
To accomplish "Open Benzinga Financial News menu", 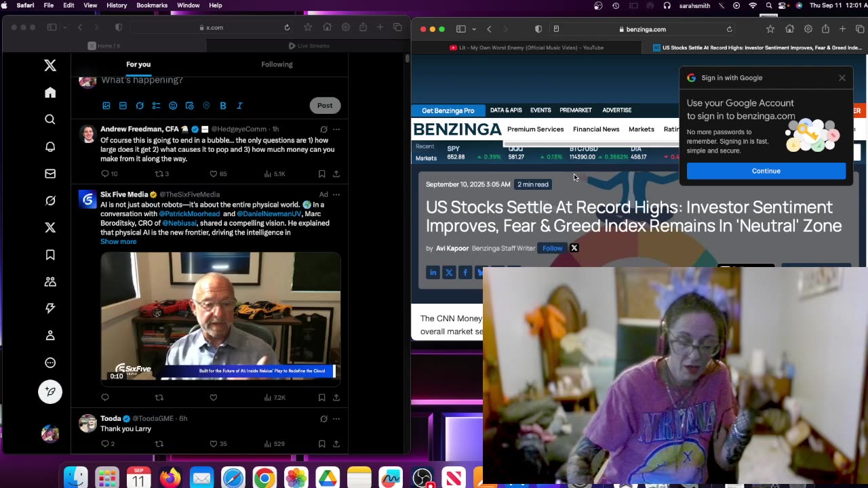I will [x=596, y=129].
